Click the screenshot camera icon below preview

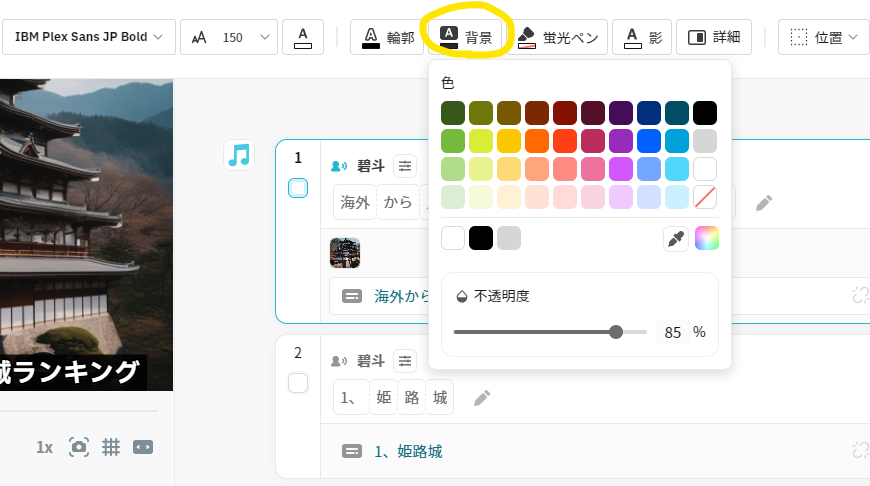(79, 447)
